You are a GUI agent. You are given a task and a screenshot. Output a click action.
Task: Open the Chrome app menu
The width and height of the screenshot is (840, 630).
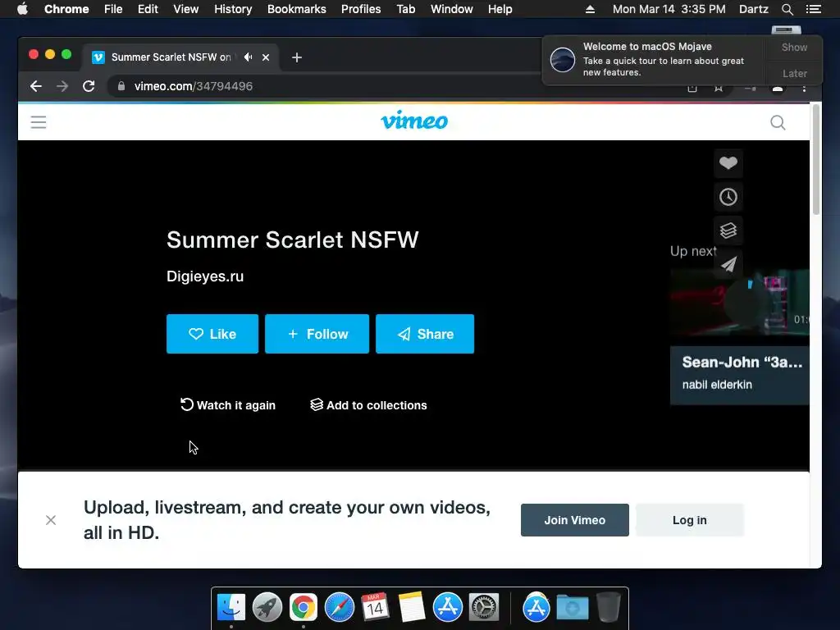[x=66, y=9]
